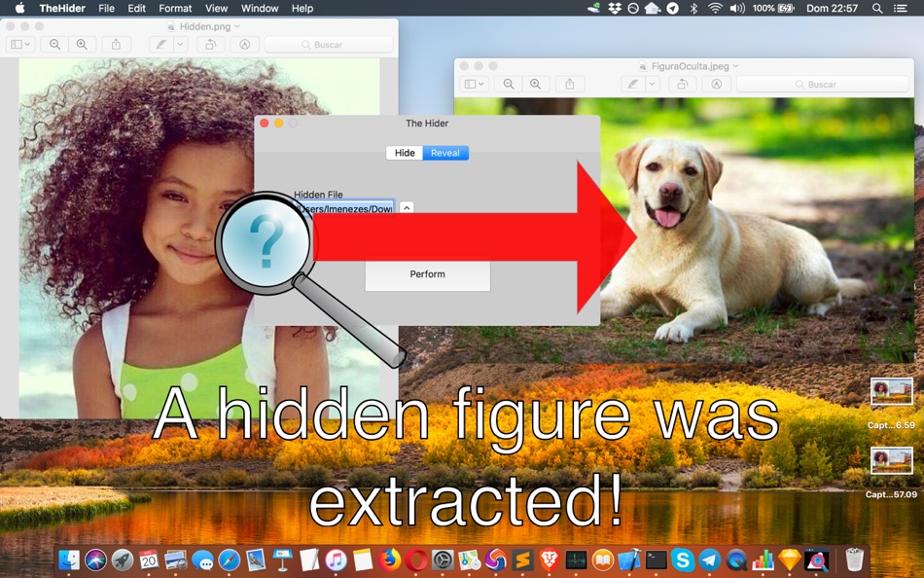The height and width of the screenshot is (578, 924).
Task: Open the Window menu
Action: (260, 8)
